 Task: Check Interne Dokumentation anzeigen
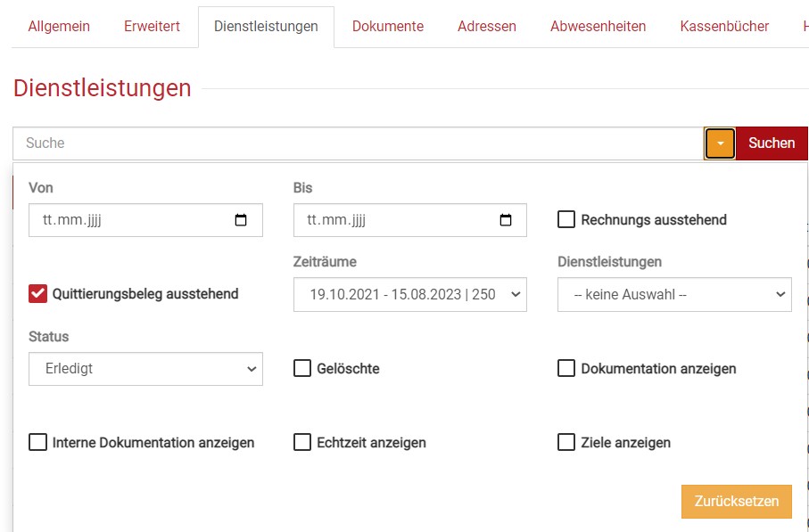pyautogui.click(x=37, y=442)
